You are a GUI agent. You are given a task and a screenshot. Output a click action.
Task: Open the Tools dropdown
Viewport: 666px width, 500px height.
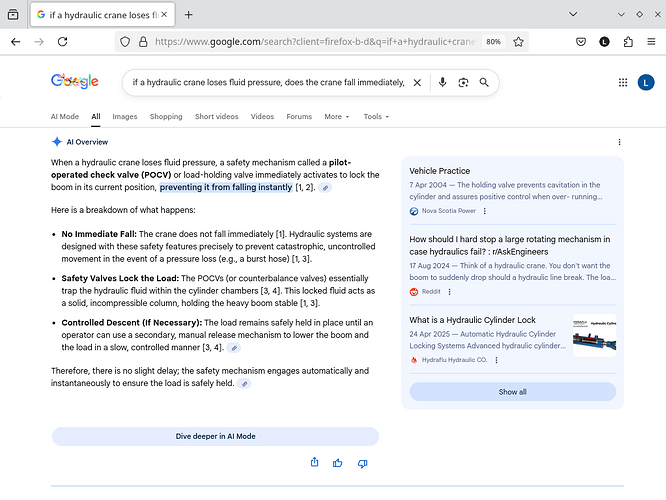376,117
